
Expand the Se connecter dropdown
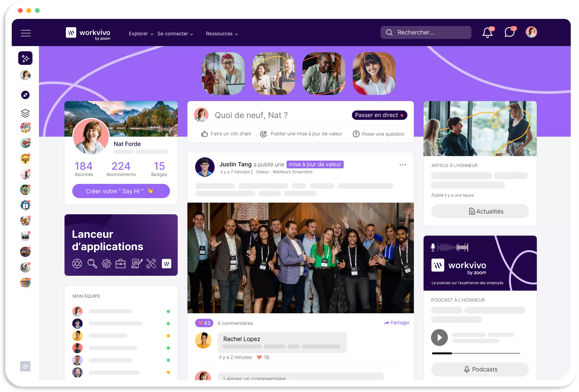point(175,34)
